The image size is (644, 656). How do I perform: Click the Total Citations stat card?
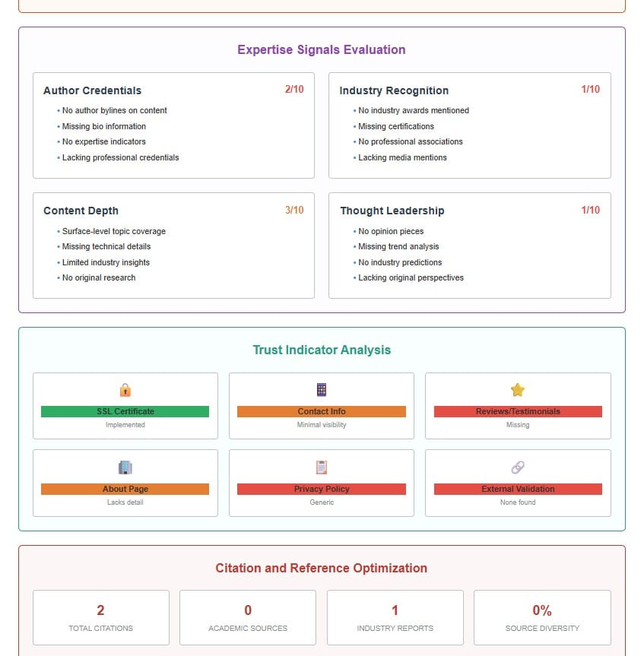[x=101, y=617]
